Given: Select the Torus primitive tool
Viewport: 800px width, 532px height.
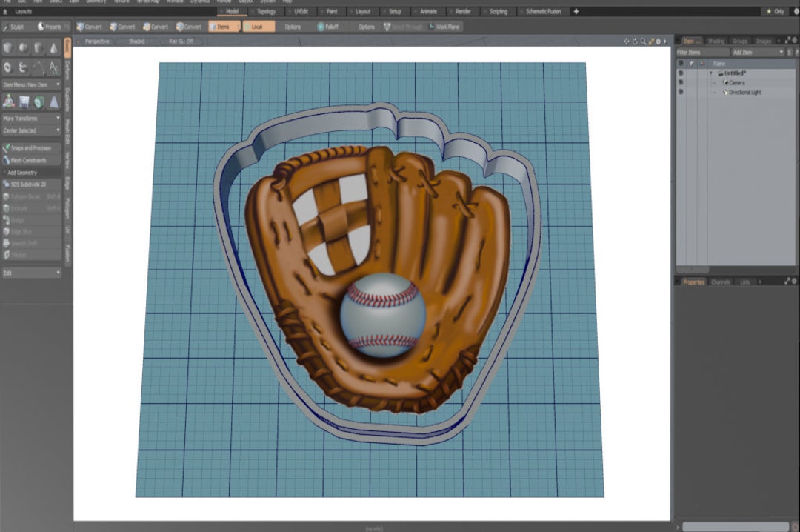Looking at the screenshot, I should [x=7, y=67].
